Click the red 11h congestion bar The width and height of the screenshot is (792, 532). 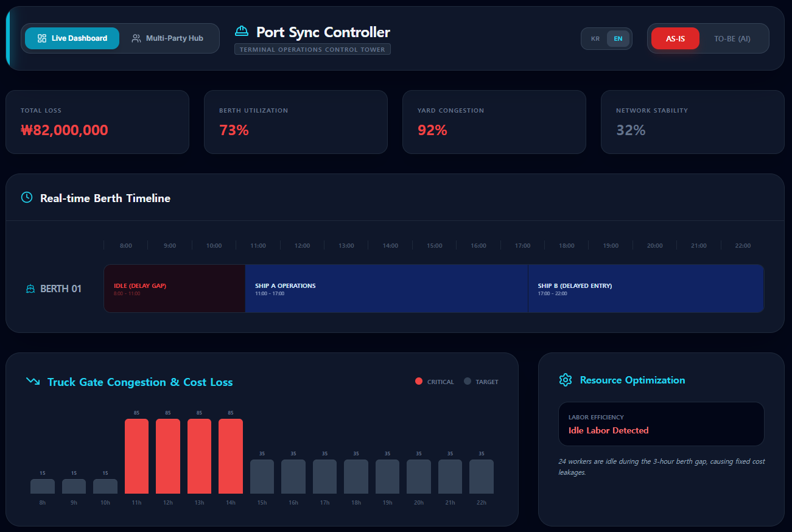[x=136, y=455]
